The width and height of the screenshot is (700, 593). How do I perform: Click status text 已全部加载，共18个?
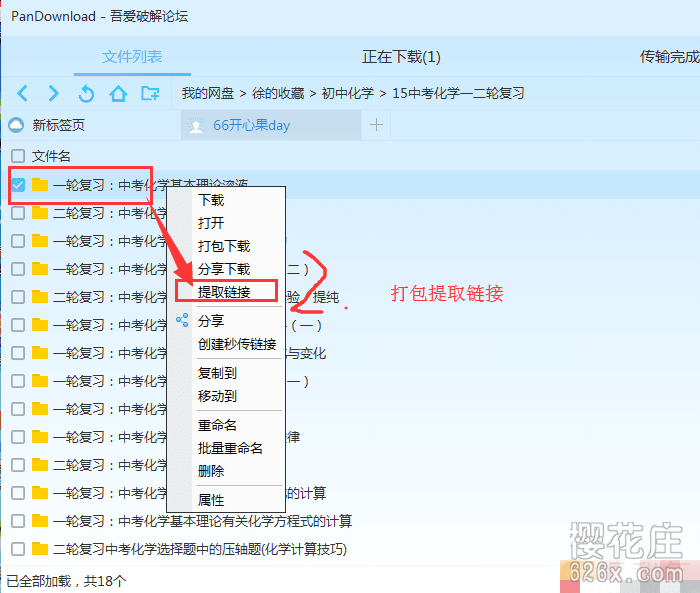66,581
